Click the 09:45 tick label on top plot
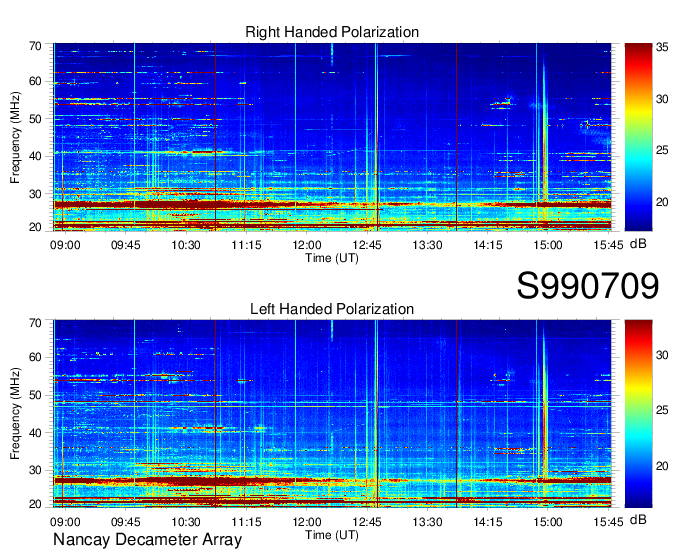 (125, 245)
